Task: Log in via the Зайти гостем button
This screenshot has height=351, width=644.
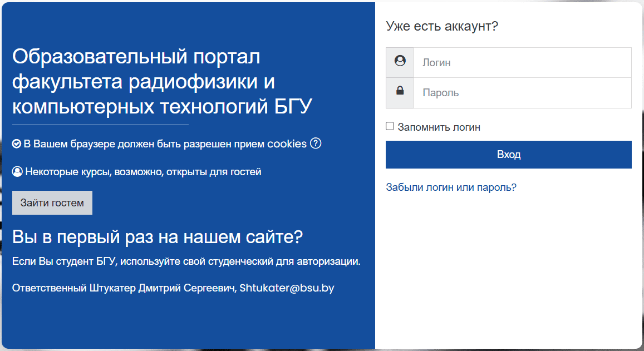Action: pyautogui.click(x=52, y=203)
